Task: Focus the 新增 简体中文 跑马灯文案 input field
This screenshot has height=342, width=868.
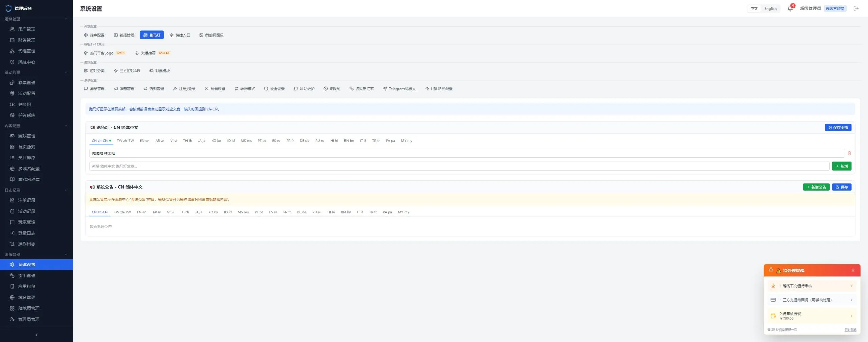Action: coord(459,166)
